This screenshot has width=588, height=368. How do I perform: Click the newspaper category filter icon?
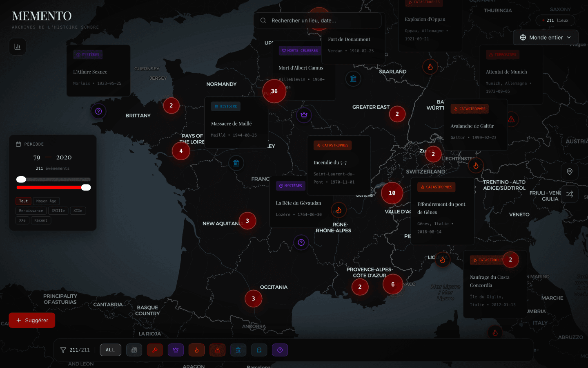point(134,350)
